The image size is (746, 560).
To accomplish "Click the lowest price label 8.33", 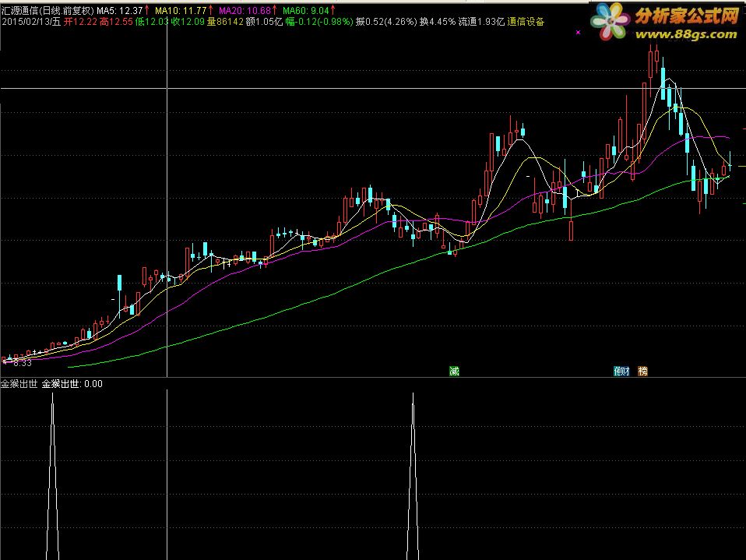I will [x=23, y=363].
